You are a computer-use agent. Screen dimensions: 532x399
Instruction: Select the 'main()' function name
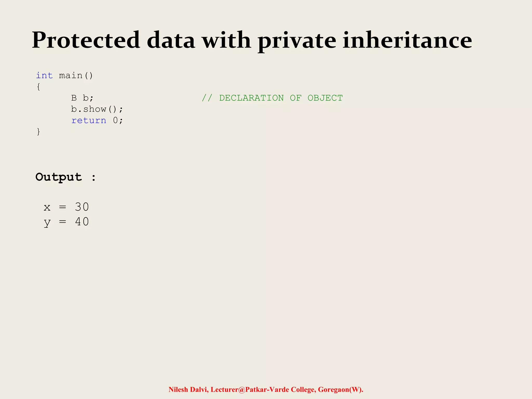[76, 76]
